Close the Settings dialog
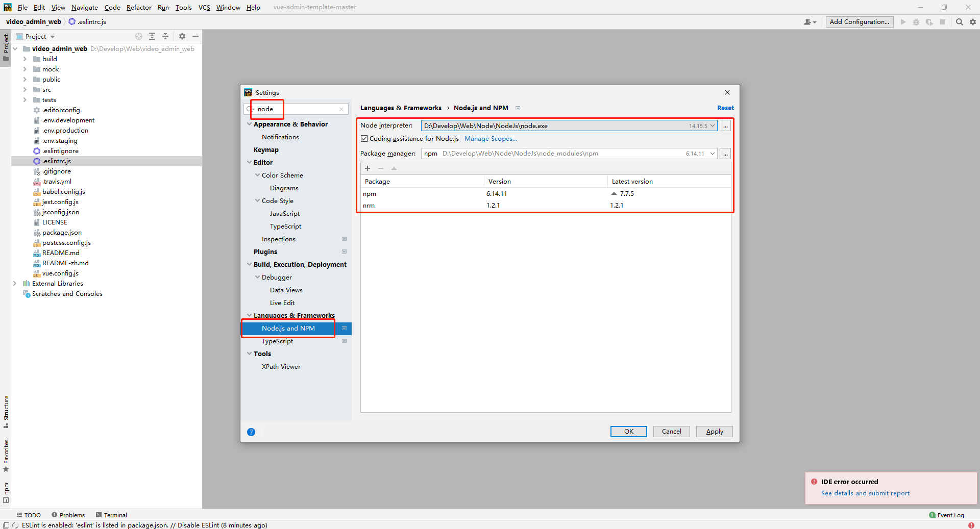This screenshot has width=980, height=529. [727, 92]
